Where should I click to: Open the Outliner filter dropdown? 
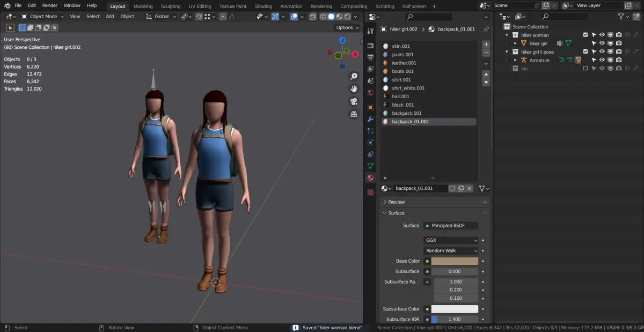(623, 17)
